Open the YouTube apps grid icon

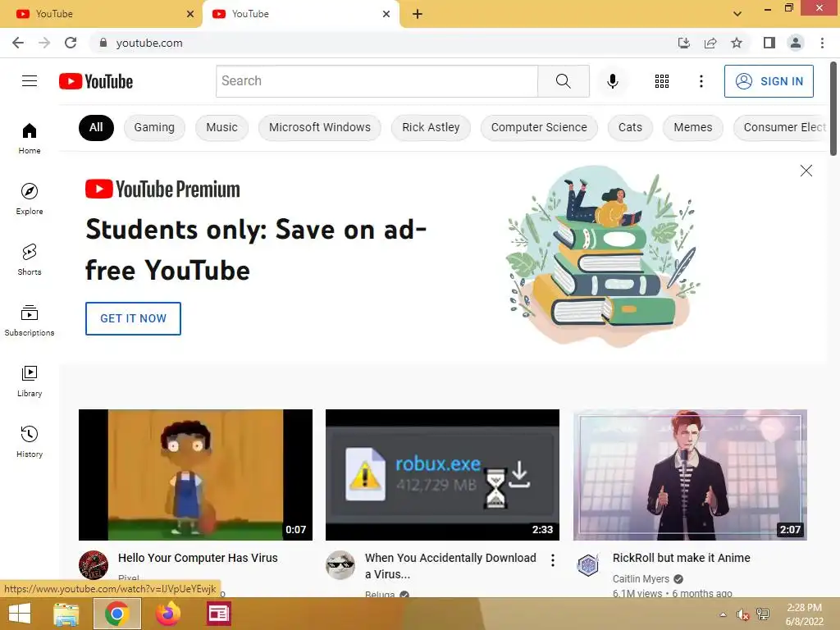coord(662,81)
